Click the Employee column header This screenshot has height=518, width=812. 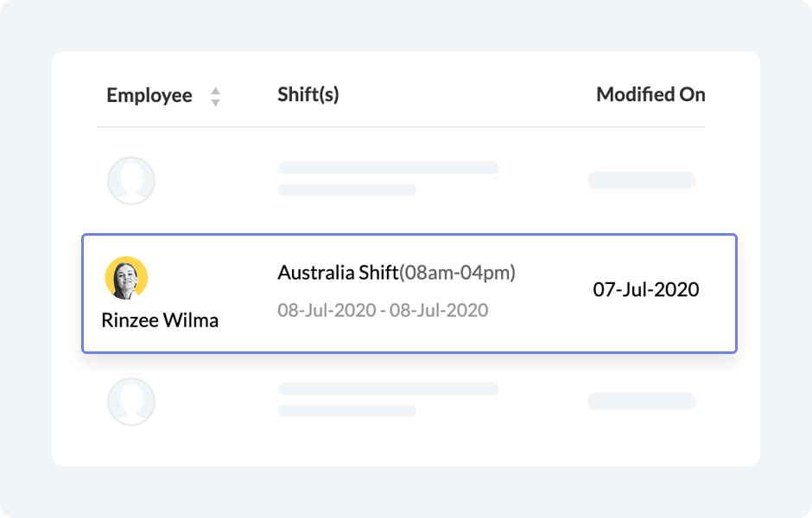(x=149, y=96)
